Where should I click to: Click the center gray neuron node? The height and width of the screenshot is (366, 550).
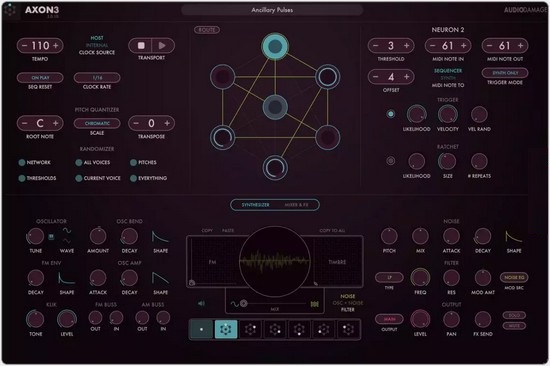(x=275, y=107)
